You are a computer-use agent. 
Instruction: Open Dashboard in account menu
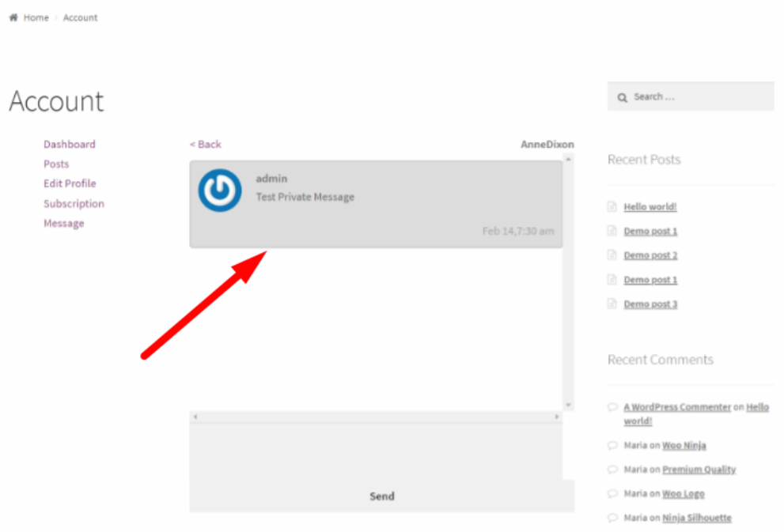69,145
